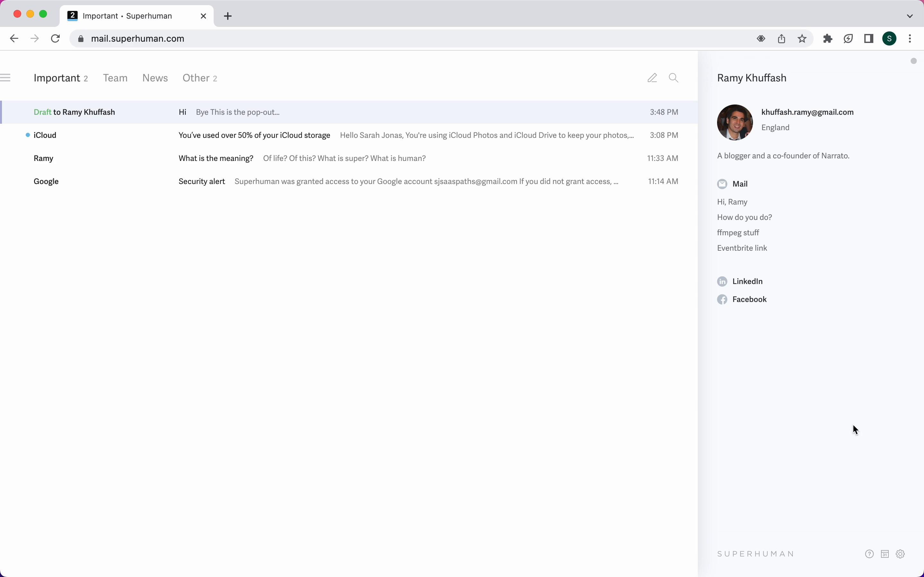
Task: Click the browser address bar
Action: coord(382,38)
